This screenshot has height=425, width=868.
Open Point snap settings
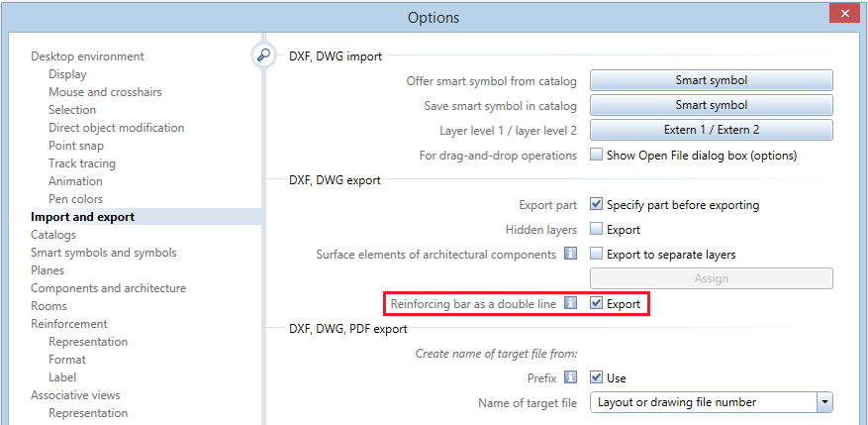click(76, 146)
